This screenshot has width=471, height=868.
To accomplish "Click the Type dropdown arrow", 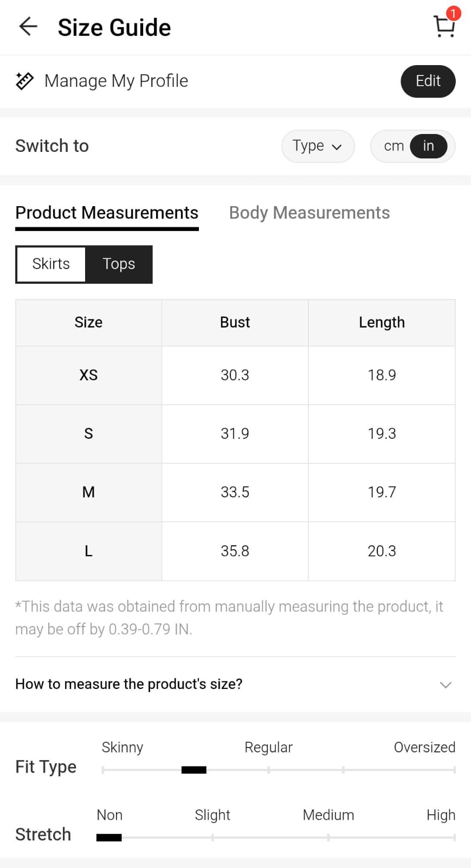I will point(337,146).
